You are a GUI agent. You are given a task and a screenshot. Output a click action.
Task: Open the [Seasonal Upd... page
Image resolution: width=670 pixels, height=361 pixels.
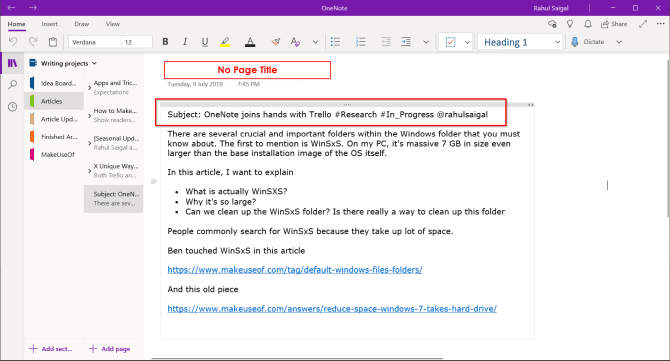click(116, 143)
